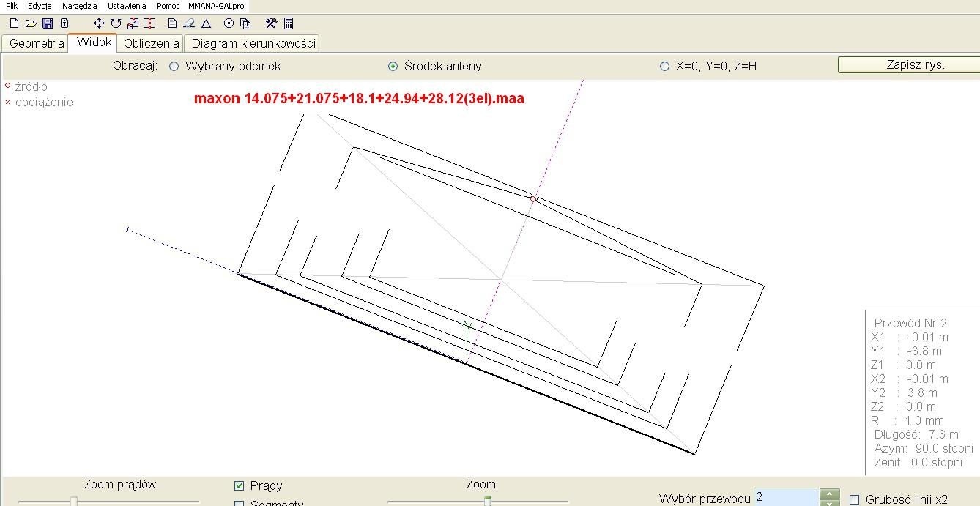Click the R : 1.0 mm radius value
The image size is (980, 506).
point(907,420)
